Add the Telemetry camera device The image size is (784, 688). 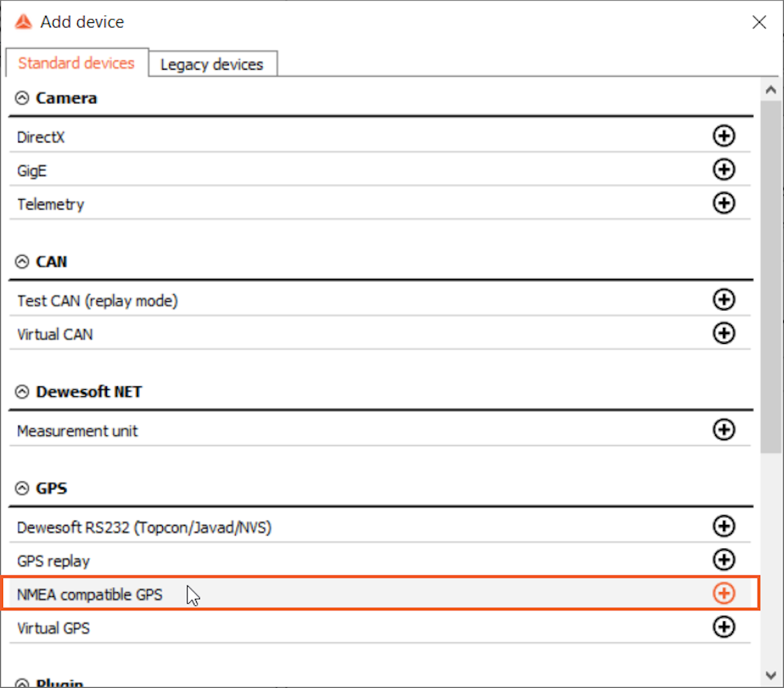724,203
